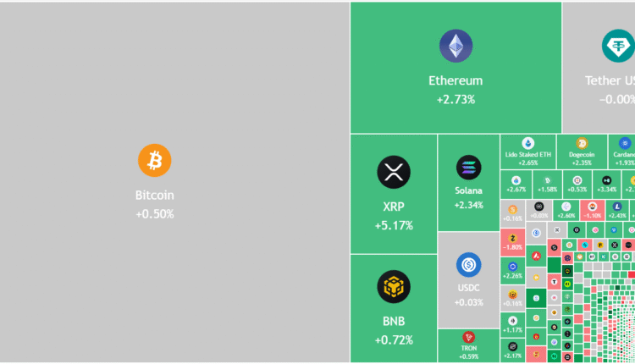Screen dimensions: 635x364
Task: Select the XRP logo icon
Action: 394,173
